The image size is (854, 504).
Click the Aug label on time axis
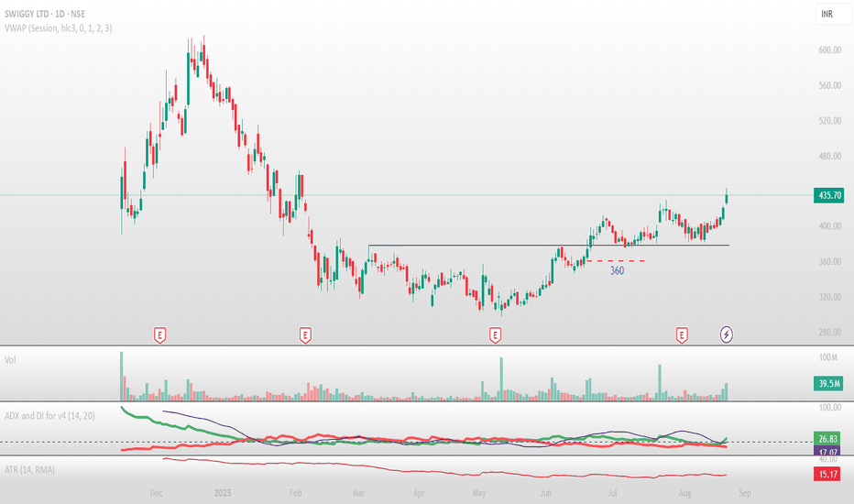point(684,493)
